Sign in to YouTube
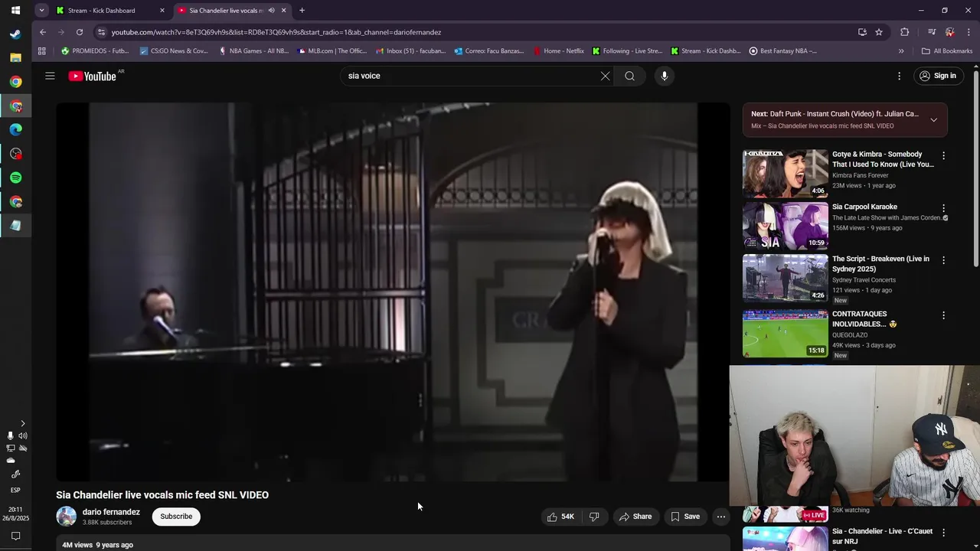 (938, 76)
